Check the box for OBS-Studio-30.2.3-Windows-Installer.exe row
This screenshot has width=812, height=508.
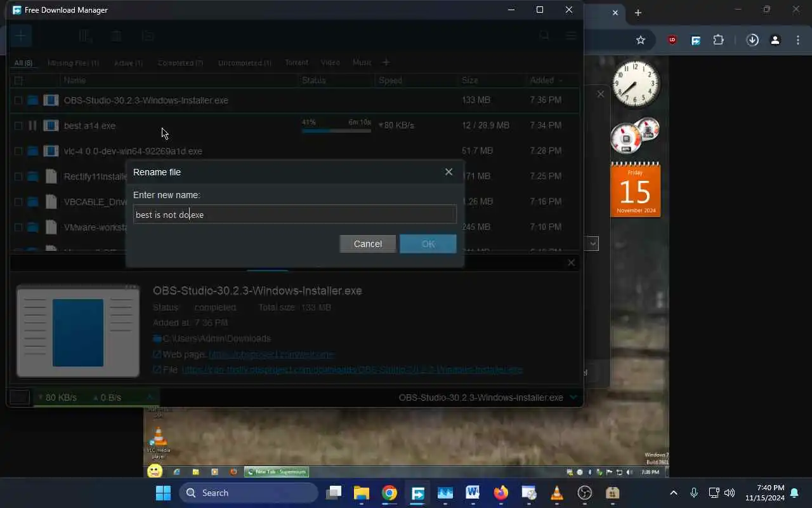(18, 100)
